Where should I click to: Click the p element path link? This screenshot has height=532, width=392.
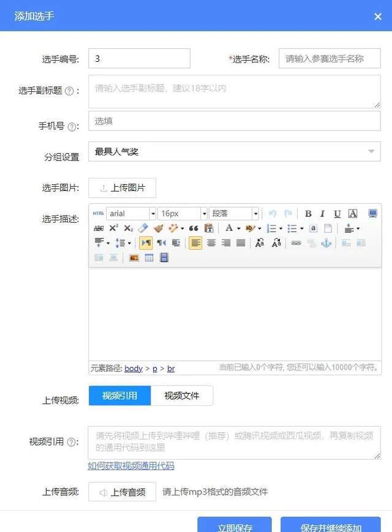155,369
